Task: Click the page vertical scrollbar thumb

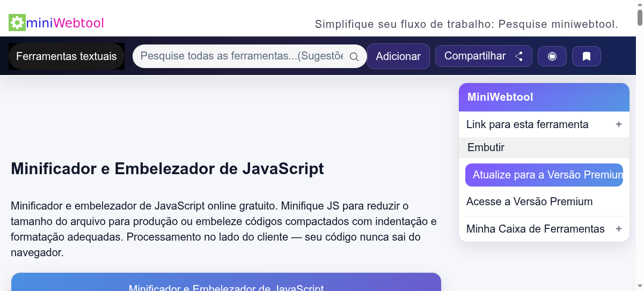Action: tap(640, 17)
